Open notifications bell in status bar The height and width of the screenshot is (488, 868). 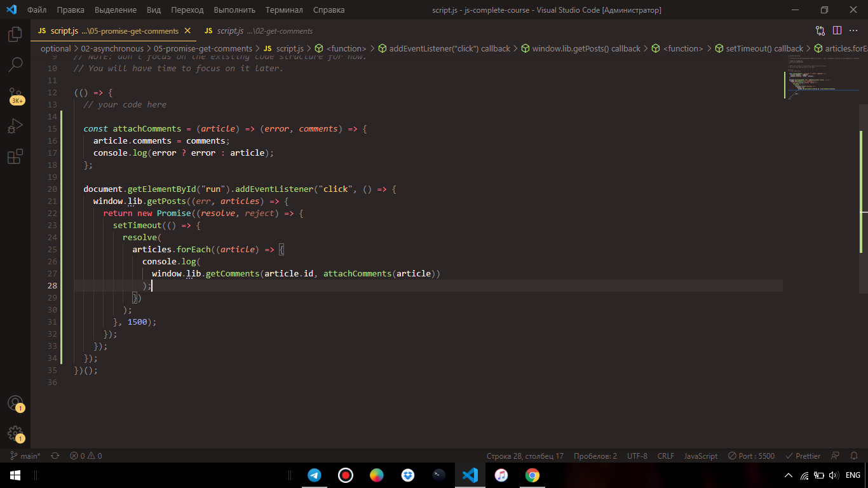[854, 456]
